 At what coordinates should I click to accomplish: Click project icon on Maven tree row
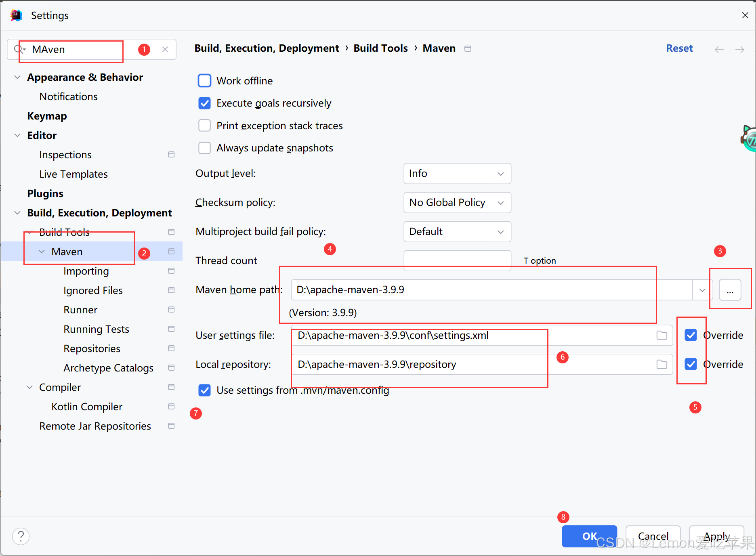[x=171, y=252]
